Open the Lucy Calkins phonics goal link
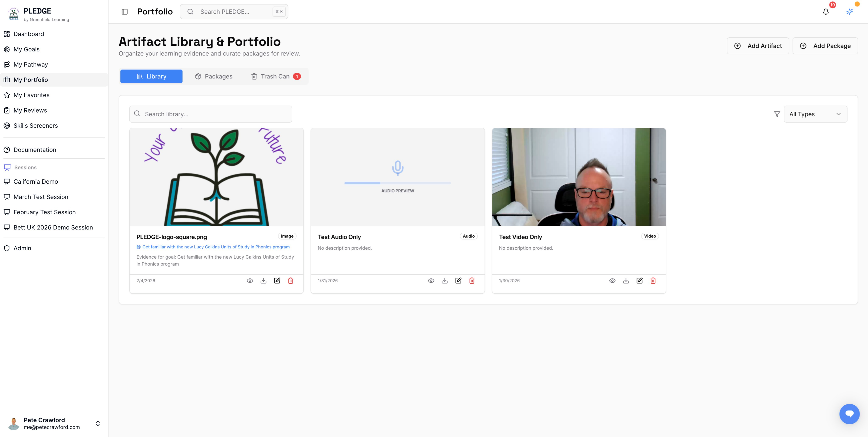 tap(215, 247)
